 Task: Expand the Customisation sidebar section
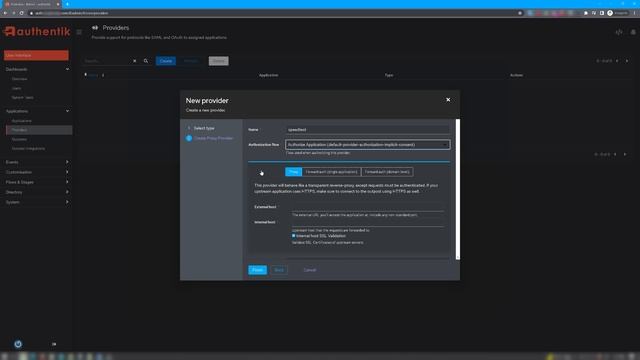tap(36, 172)
